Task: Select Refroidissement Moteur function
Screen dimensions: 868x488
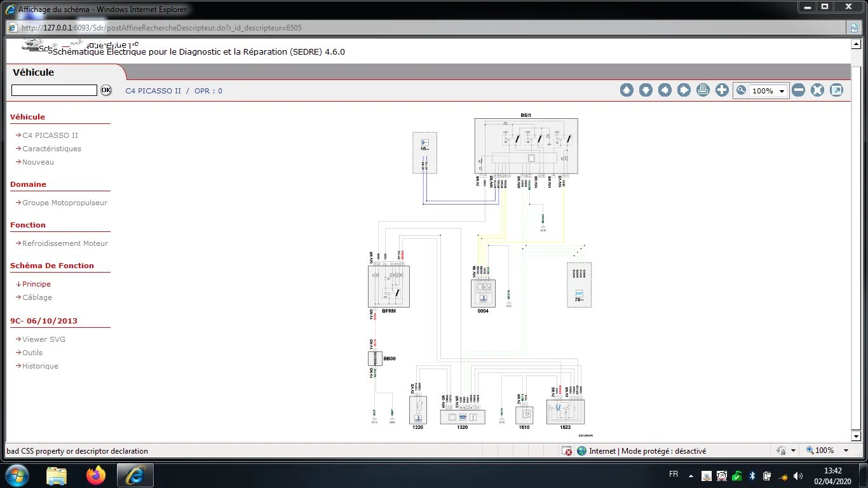Action: 65,243
